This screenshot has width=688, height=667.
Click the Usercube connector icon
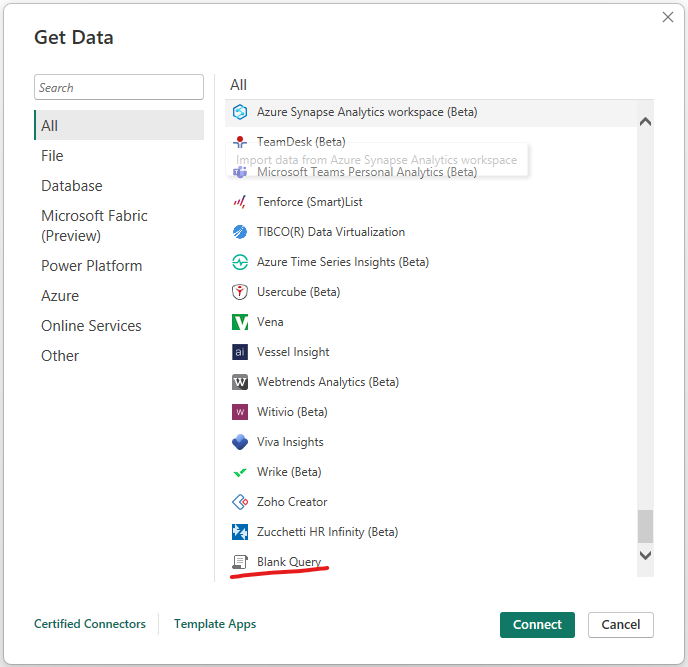tap(240, 292)
